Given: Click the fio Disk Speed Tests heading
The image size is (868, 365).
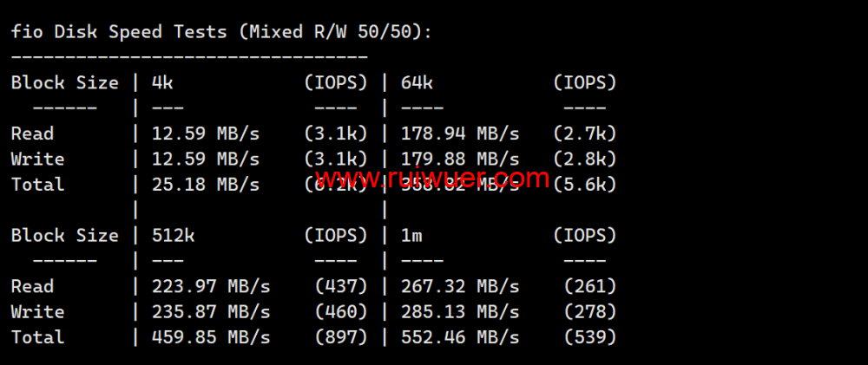Looking at the screenshot, I should [x=221, y=32].
